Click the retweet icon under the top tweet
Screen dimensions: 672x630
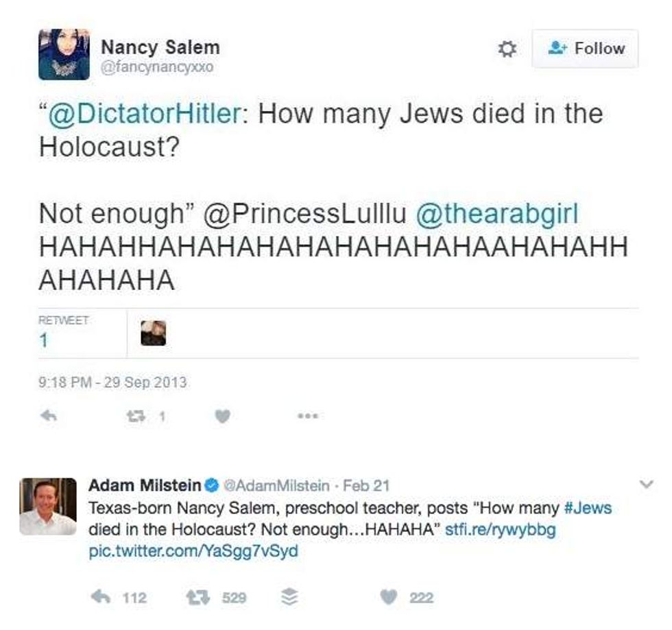[x=134, y=415]
